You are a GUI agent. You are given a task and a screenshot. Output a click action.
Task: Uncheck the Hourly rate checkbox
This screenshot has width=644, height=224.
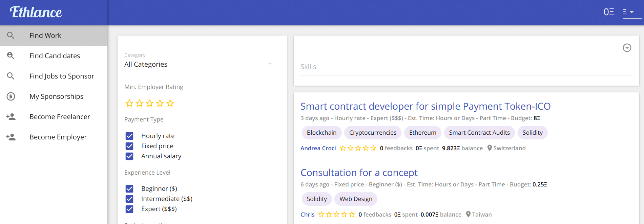(129, 136)
